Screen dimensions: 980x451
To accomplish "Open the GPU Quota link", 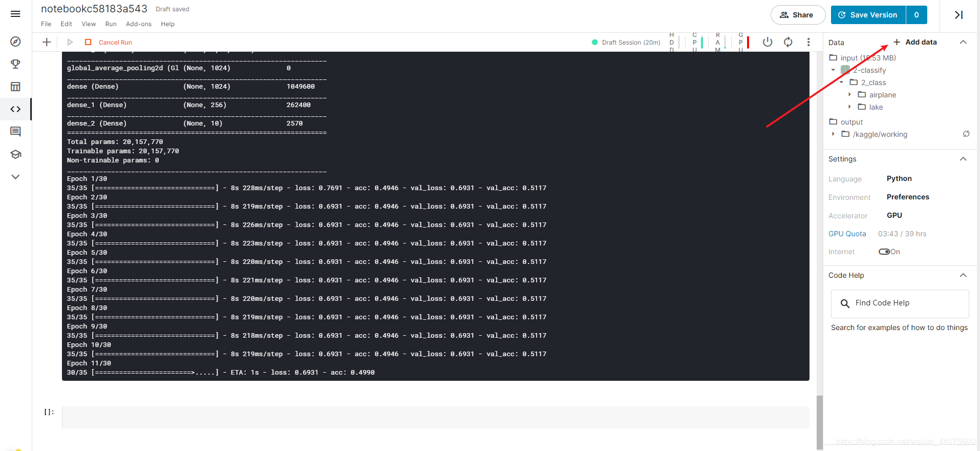I will [847, 234].
